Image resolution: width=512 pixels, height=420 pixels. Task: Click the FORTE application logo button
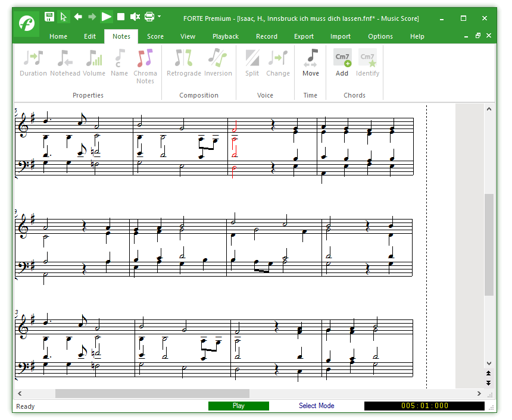click(x=26, y=23)
